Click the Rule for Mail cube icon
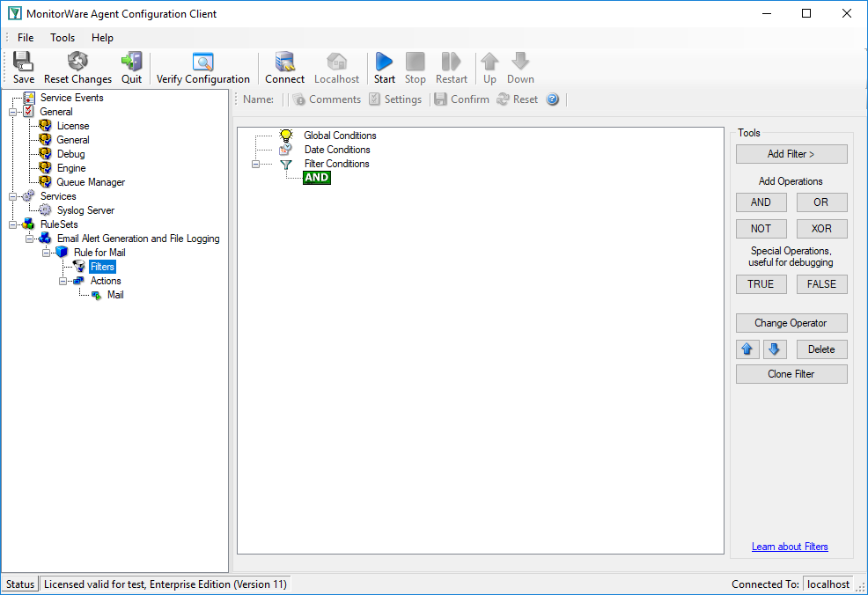Viewport: 868px width, 595px height. click(x=62, y=253)
